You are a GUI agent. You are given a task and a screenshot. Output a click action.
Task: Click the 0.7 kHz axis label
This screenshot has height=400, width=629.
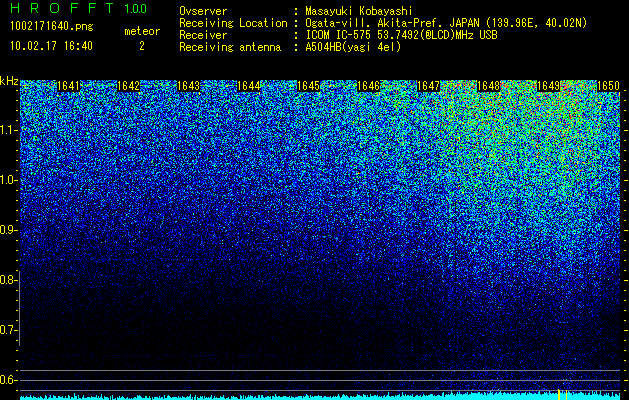8,330
